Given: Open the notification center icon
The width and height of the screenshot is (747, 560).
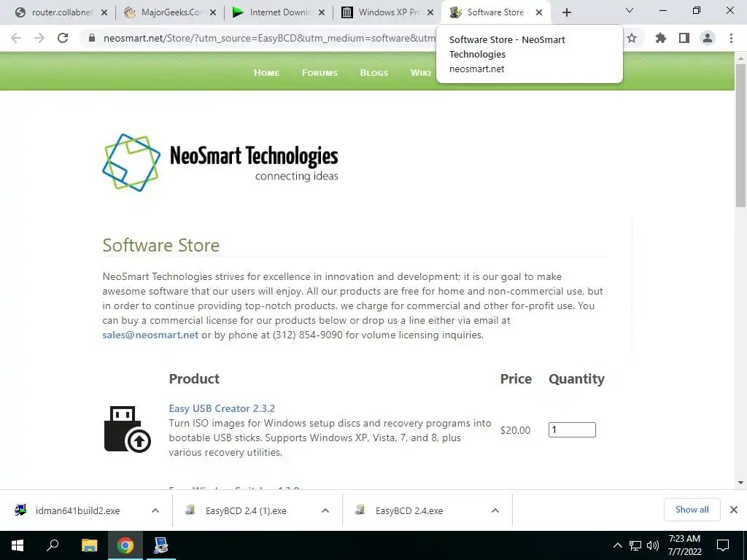Looking at the screenshot, I should pyautogui.click(x=723, y=545).
